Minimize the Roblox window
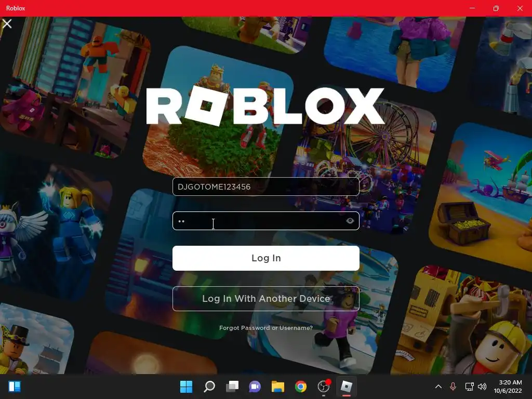Viewport: 532px width, 399px height. tap(472, 8)
